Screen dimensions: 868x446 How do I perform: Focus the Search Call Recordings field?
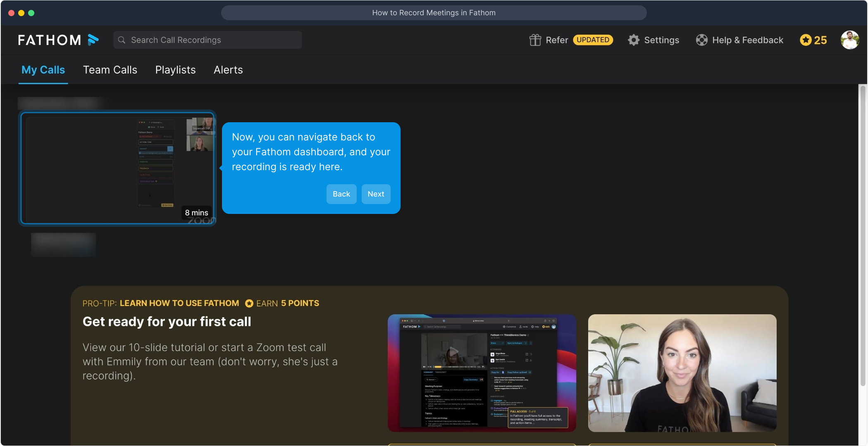click(207, 40)
